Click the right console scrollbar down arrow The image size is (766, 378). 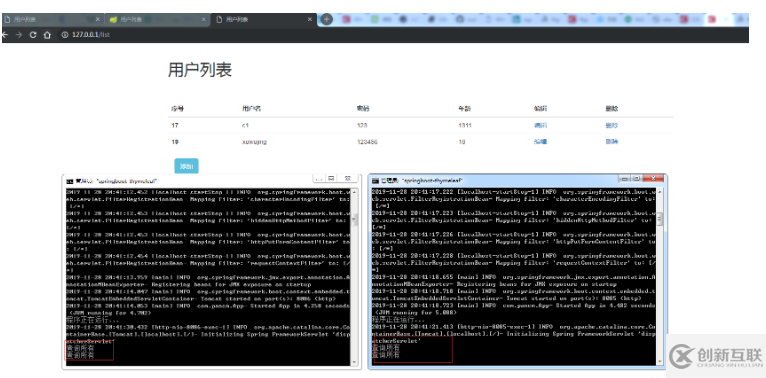(660, 362)
